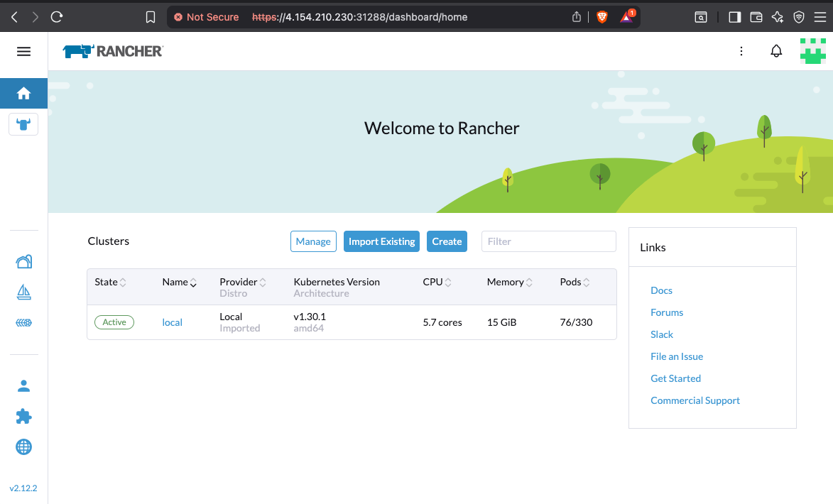Check notifications via the bell icon
The width and height of the screenshot is (833, 504).
click(776, 50)
